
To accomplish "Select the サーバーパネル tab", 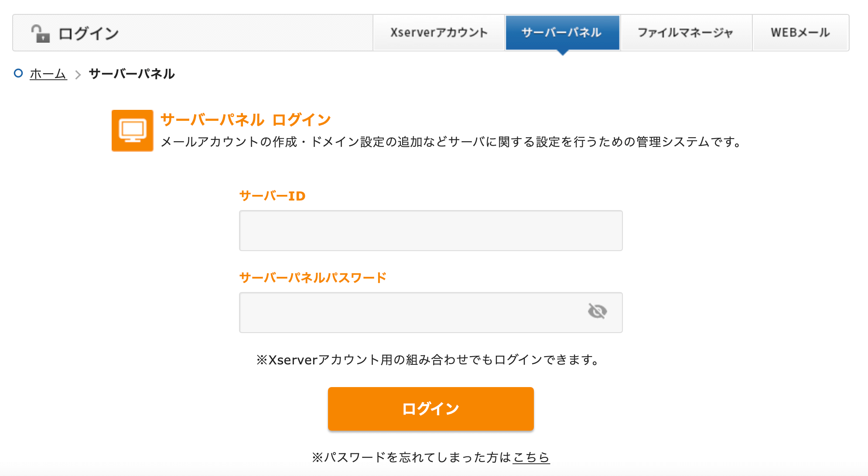I will coord(562,33).
